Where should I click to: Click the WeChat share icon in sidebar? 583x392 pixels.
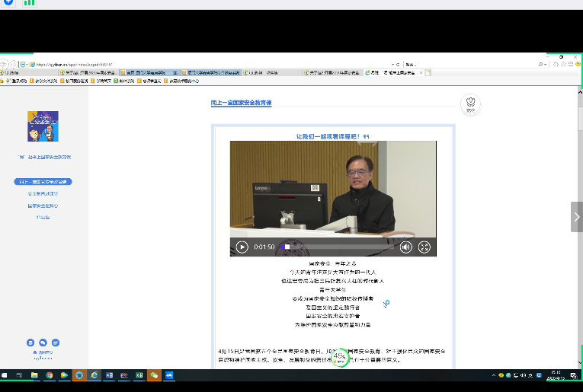click(x=43, y=343)
